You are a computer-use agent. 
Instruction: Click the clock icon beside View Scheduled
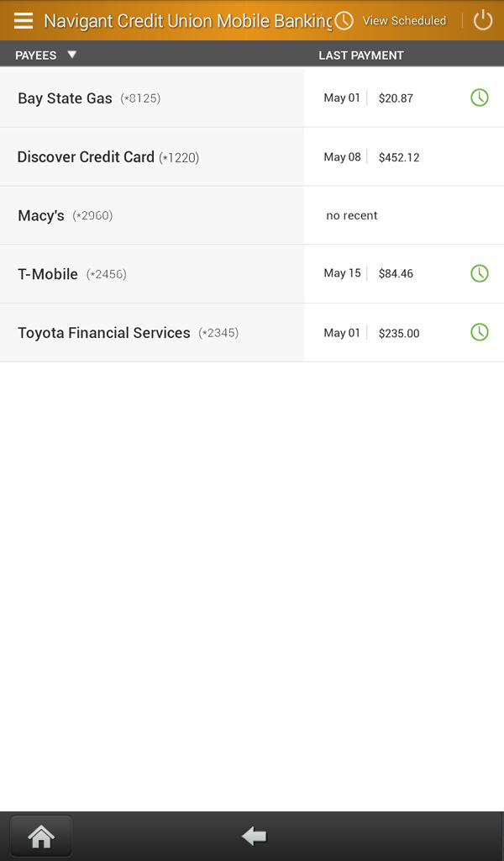pos(344,20)
